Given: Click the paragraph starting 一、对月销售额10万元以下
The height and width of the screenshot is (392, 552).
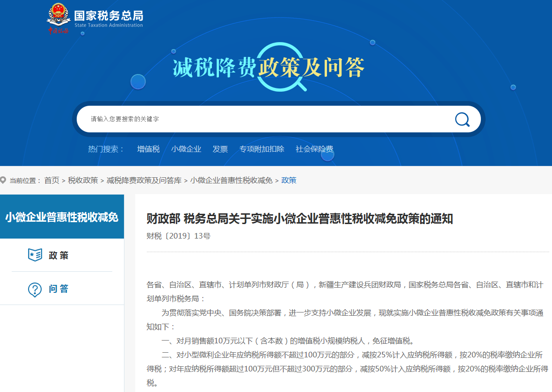Looking at the screenshot, I should (288, 341).
